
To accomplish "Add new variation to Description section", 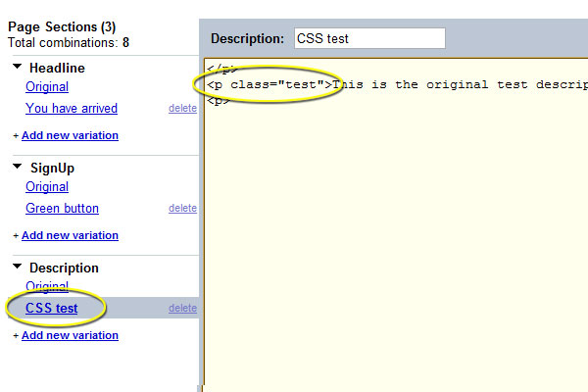I will (x=70, y=335).
